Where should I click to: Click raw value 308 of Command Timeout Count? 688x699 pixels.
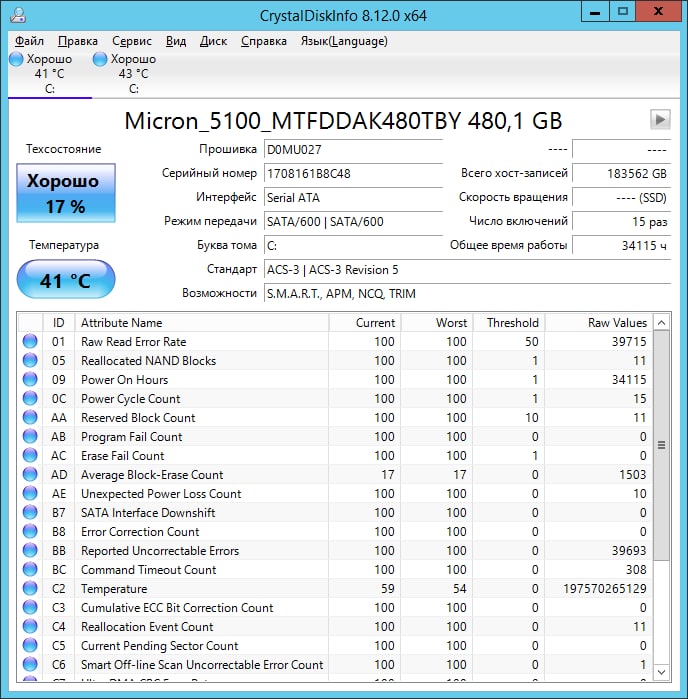point(635,569)
